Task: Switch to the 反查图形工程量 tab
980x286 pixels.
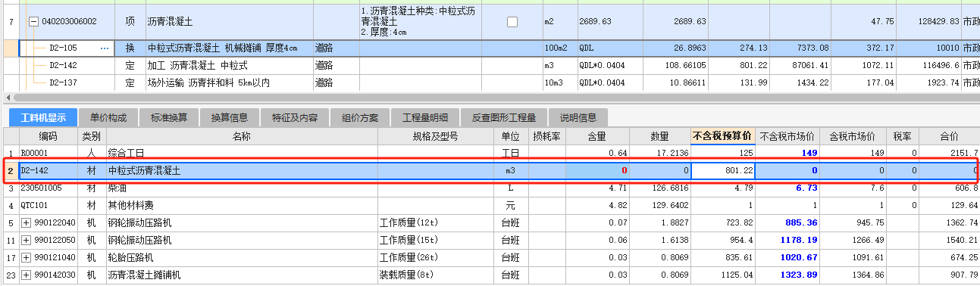Action: [504, 118]
